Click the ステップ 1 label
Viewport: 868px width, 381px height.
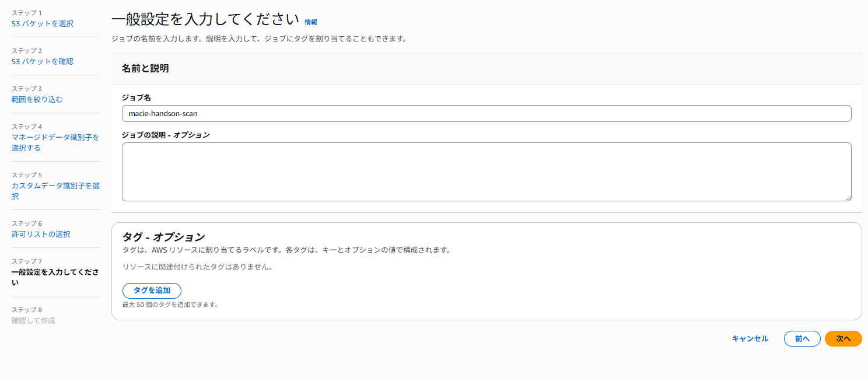tap(27, 13)
